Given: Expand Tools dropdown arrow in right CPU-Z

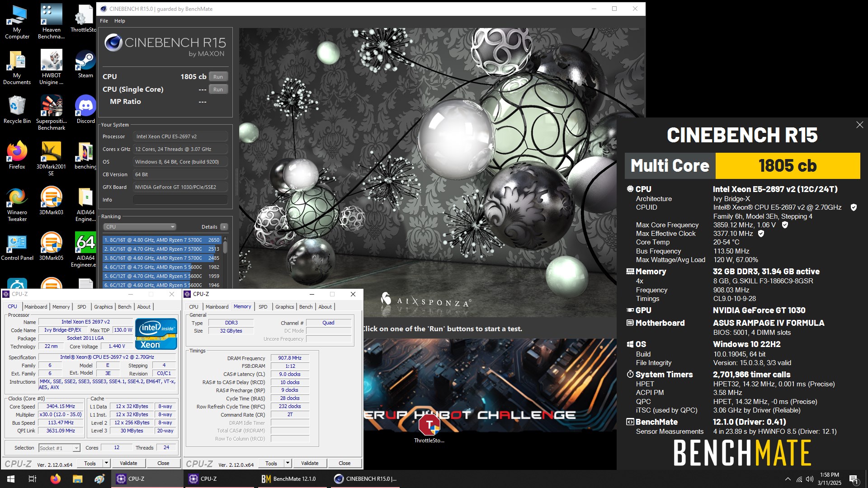Looking at the screenshot, I should pos(288,463).
